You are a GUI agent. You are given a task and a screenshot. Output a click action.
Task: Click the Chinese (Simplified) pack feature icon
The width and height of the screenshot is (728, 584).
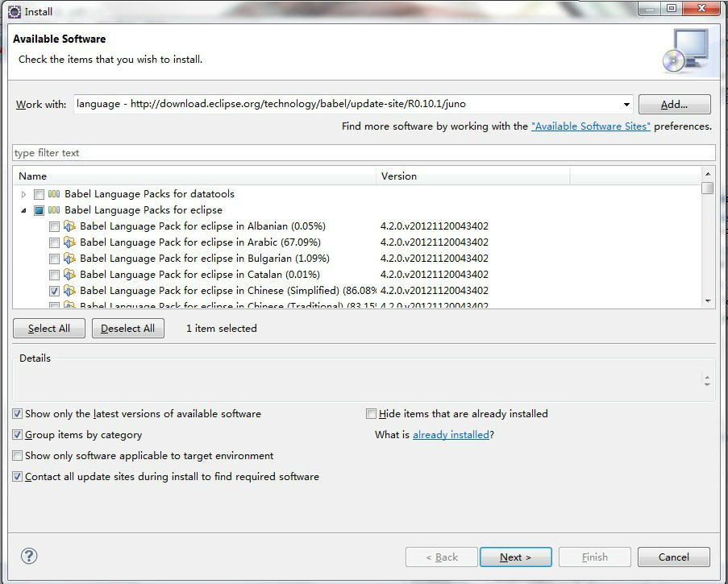[69, 291]
